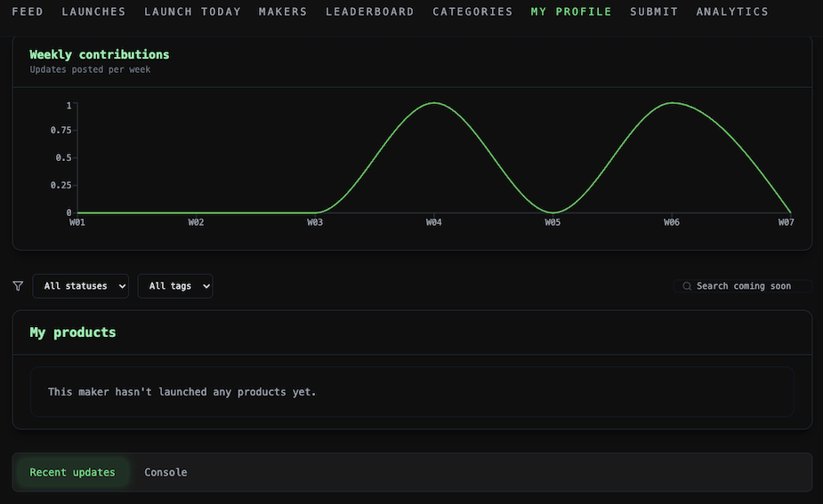Open the FEED nav item
Screen dimensions: 823x504
(x=28, y=12)
